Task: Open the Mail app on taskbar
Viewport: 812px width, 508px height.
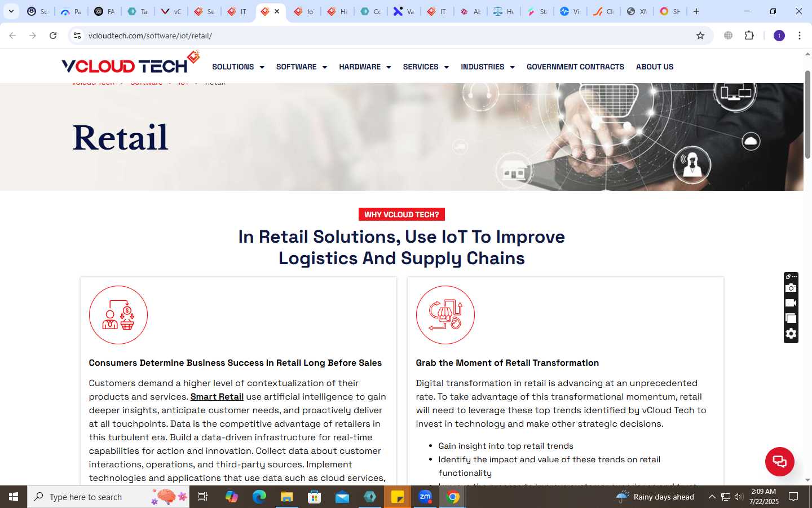Action: pyautogui.click(x=342, y=497)
